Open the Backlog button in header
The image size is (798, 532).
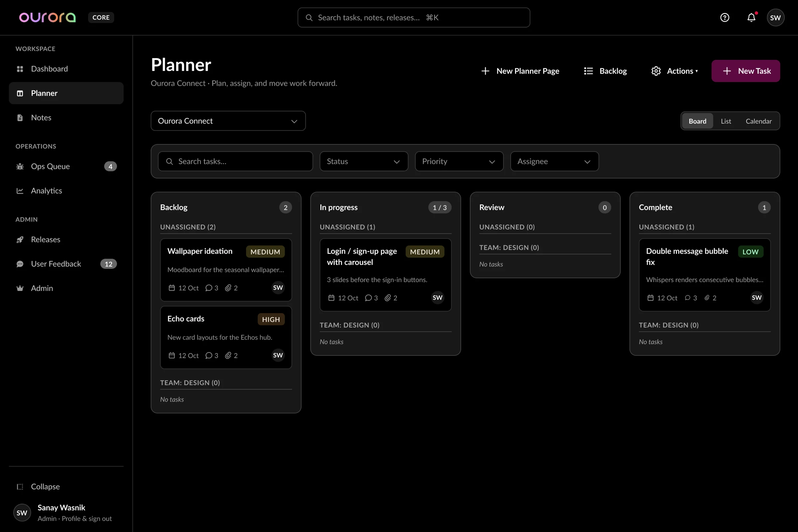pos(605,71)
